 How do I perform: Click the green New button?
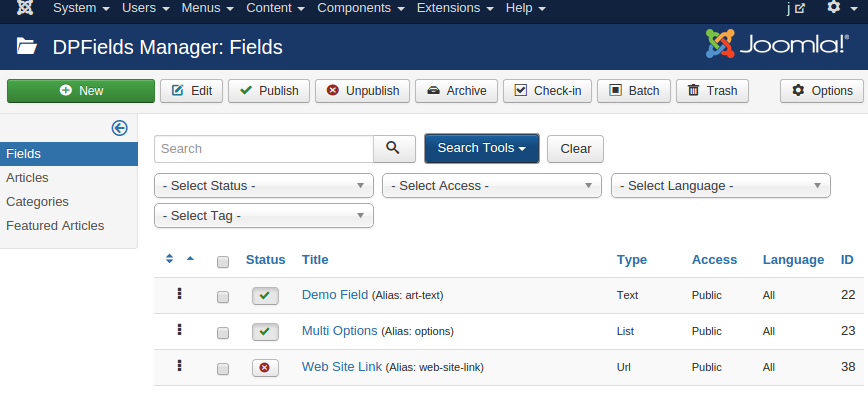[x=81, y=91]
